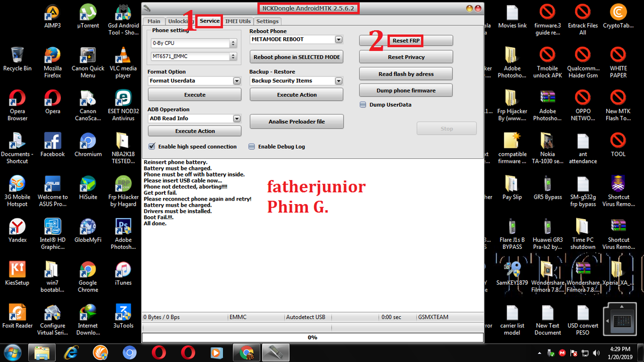Launch Internet Explorer from taskbar
This screenshot has height=362, width=644.
tap(71, 352)
